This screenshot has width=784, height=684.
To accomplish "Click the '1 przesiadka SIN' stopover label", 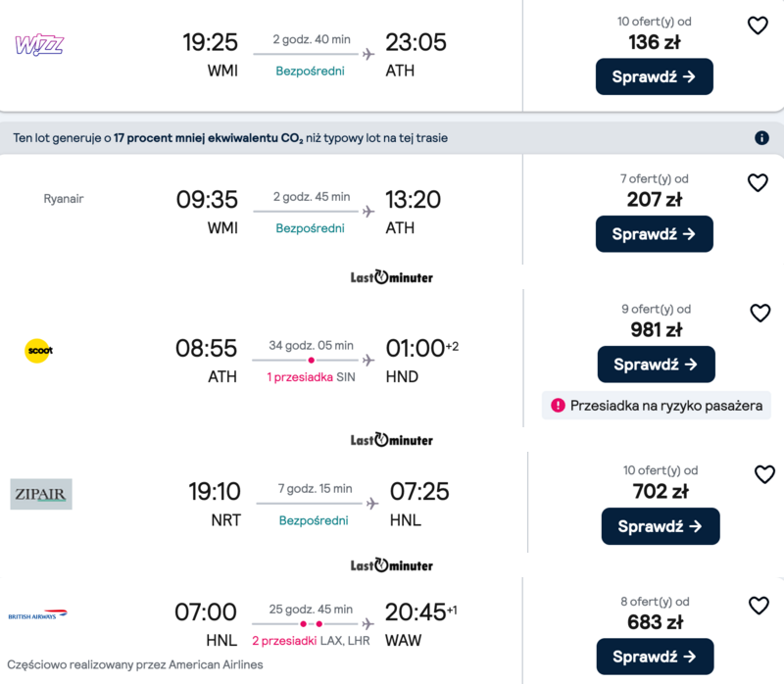I will [x=311, y=377].
